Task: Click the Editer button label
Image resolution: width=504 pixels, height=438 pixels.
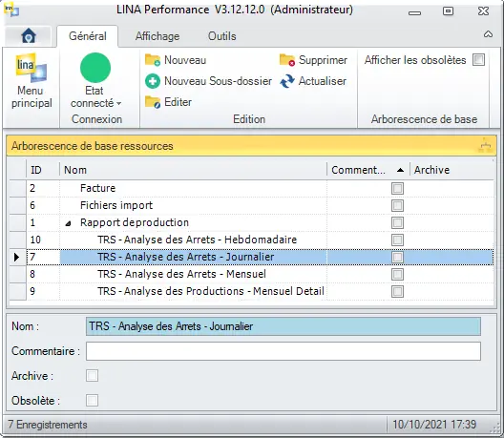Action: click(178, 102)
